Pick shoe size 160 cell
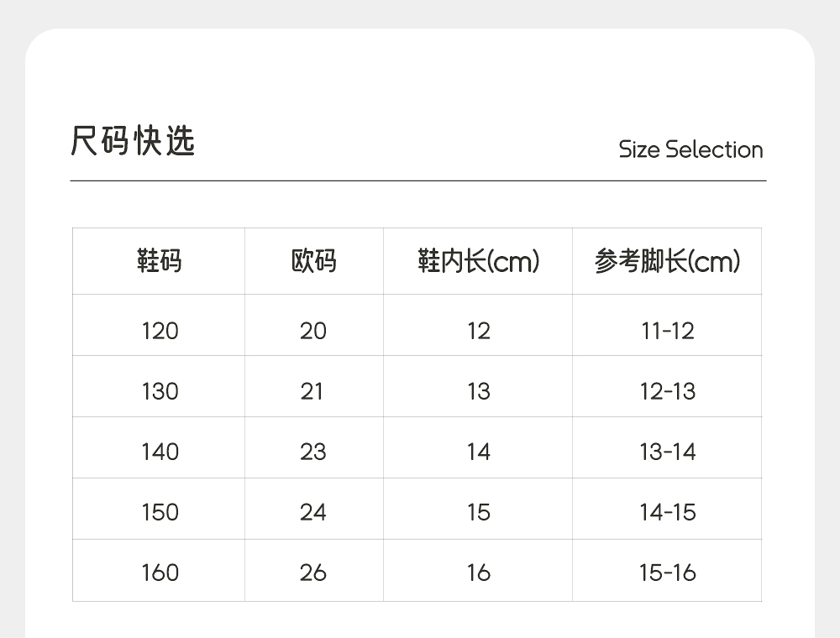Image resolution: width=840 pixels, height=638 pixels. coord(160,573)
